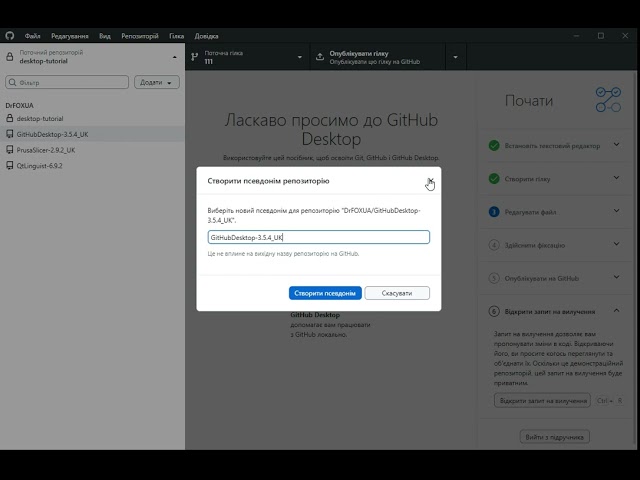The width and height of the screenshot is (640, 480).
Task: Click the Створити псевдонім button
Action: pyautogui.click(x=325, y=293)
